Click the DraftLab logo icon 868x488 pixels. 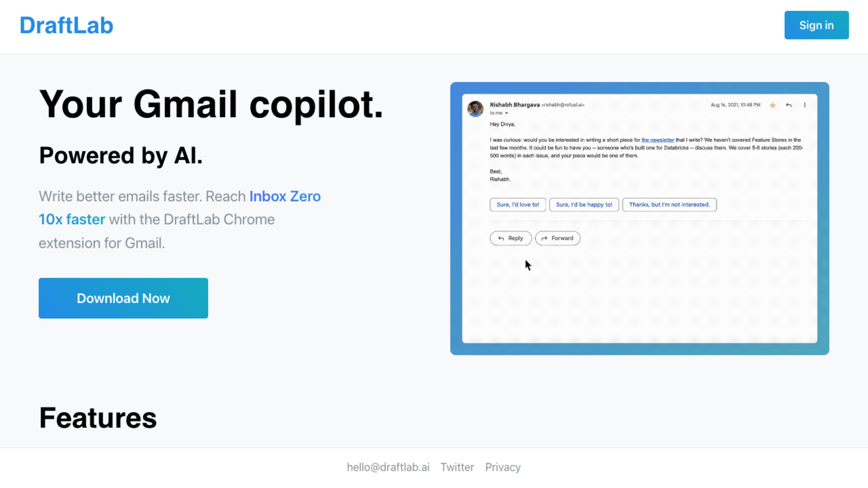pyautogui.click(x=66, y=25)
